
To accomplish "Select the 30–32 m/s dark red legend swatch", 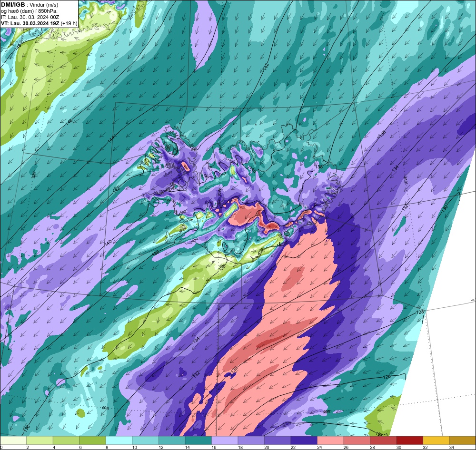I will point(409,440).
